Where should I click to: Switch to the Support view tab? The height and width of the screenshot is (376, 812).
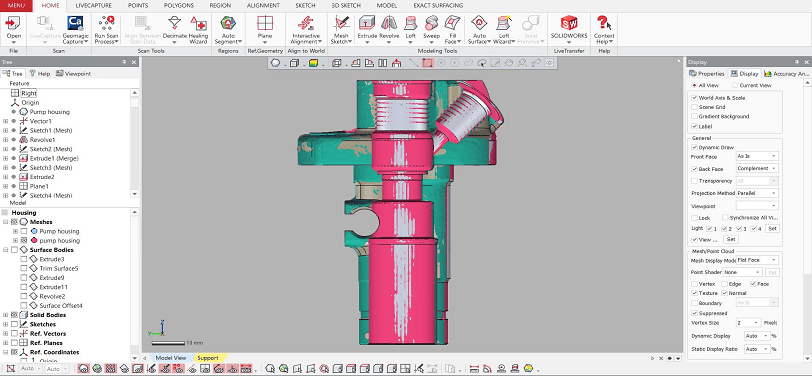pyautogui.click(x=207, y=358)
